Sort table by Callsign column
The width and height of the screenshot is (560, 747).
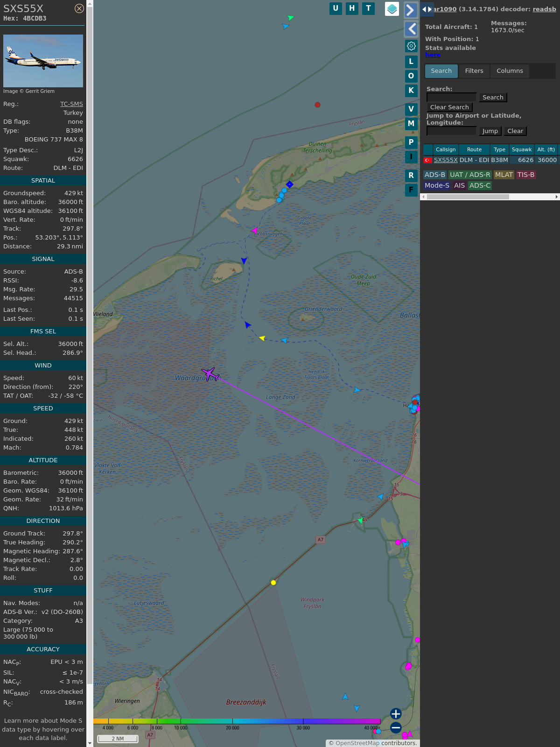point(446,150)
